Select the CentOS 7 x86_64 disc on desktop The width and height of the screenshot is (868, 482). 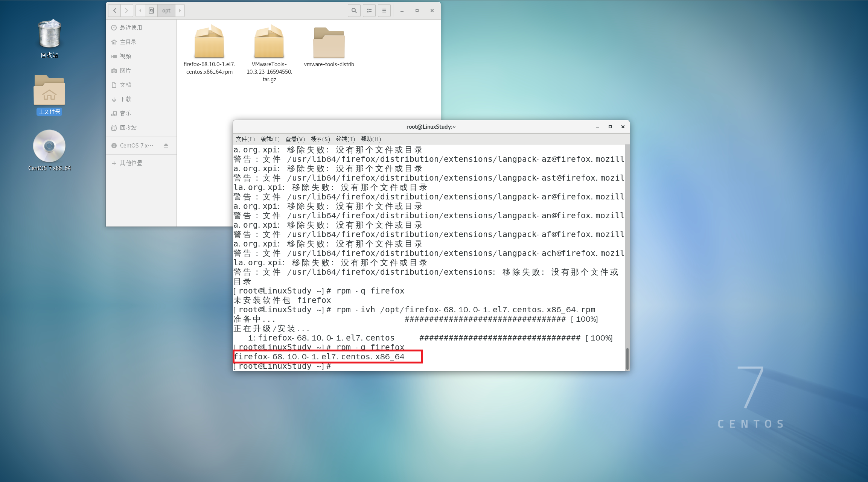pyautogui.click(x=49, y=151)
